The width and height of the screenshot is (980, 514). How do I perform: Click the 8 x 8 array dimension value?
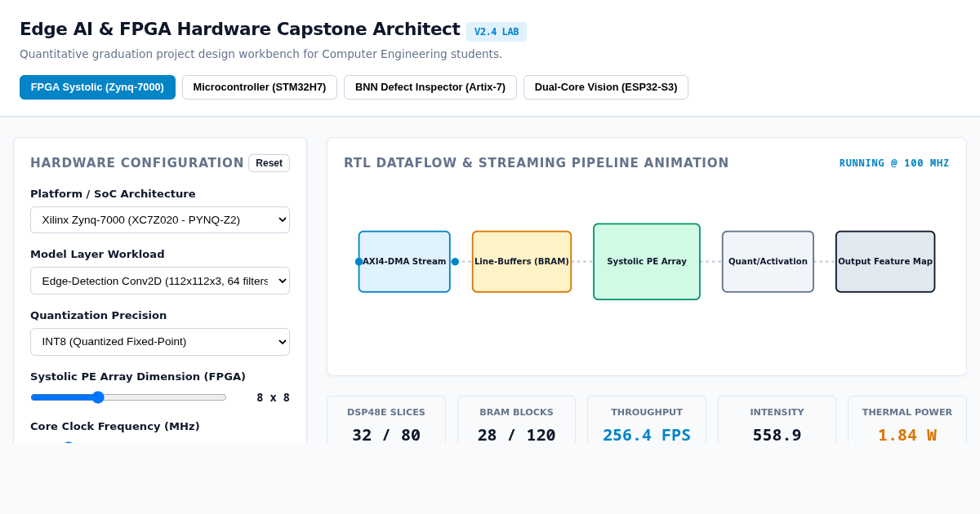pyautogui.click(x=273, y=397)
